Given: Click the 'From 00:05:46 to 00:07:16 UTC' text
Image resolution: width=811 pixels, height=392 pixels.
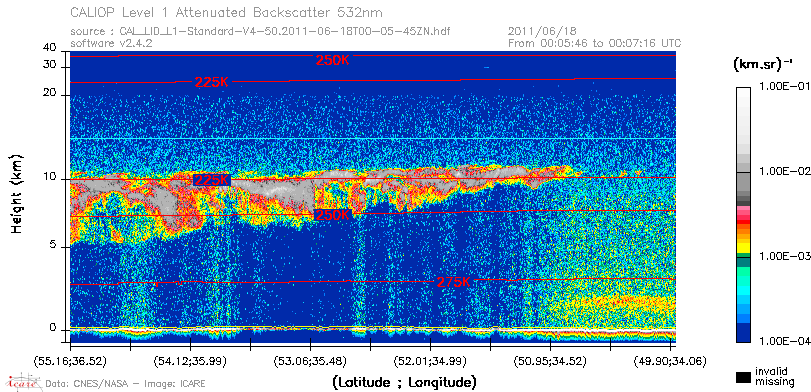Looking at the screenshot, I should click(595, 43).
